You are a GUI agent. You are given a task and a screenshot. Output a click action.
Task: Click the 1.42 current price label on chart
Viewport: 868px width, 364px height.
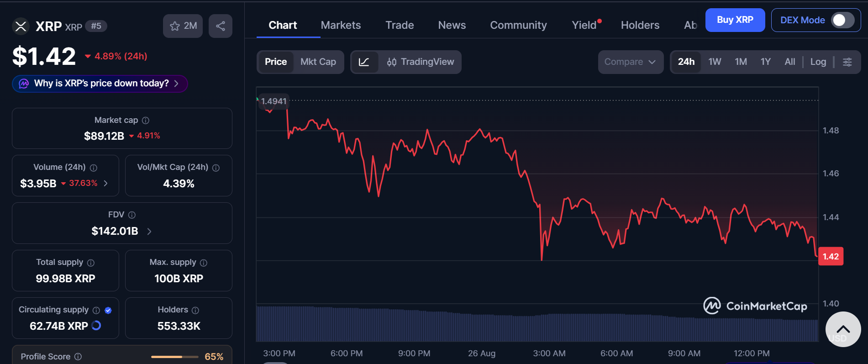coord(831,256)
